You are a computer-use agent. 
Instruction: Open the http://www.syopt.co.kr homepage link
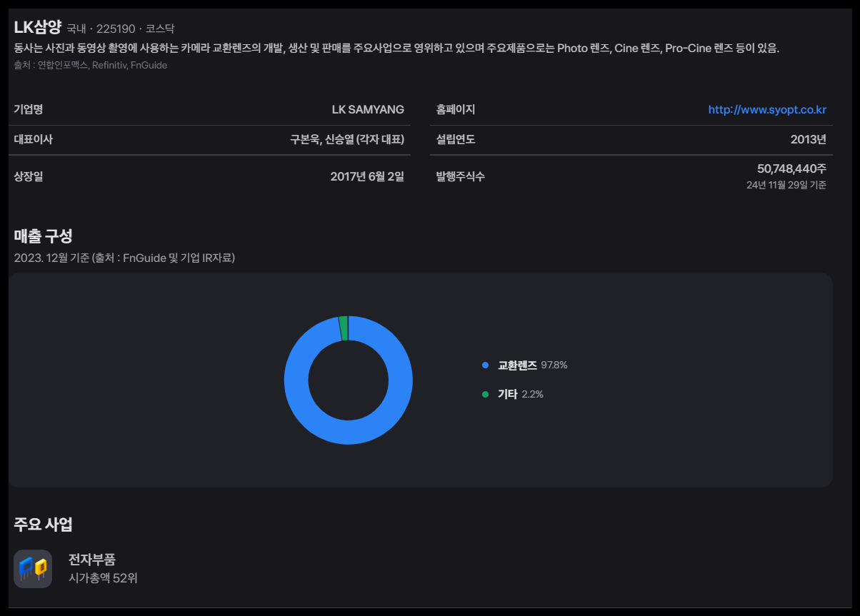(767, 109)
